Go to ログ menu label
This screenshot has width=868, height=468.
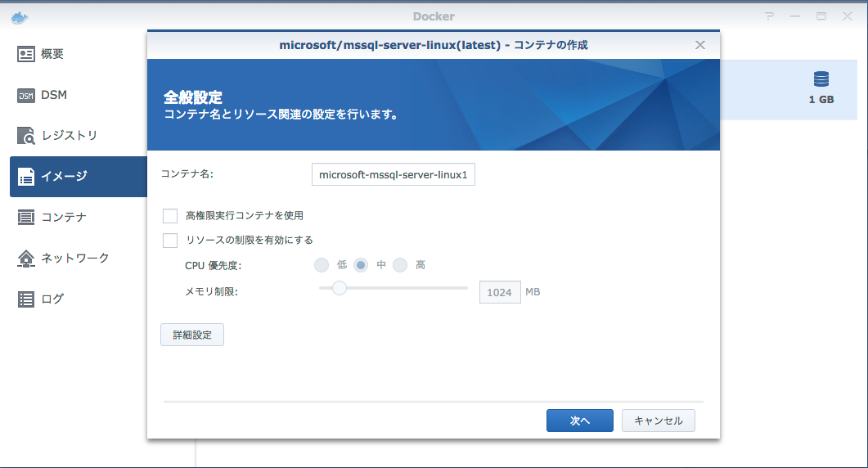point(52,299)
